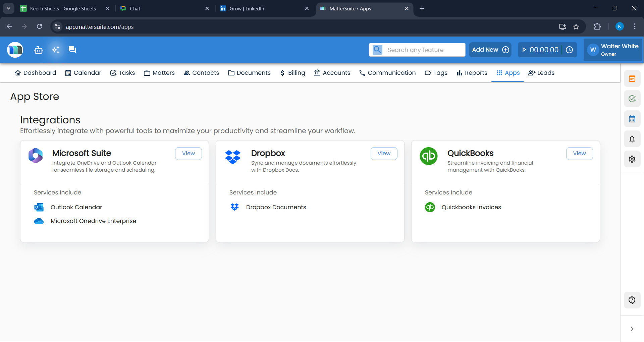Open the browser tab search dropdown
The image size is (644, 342).
coord(8,8)
